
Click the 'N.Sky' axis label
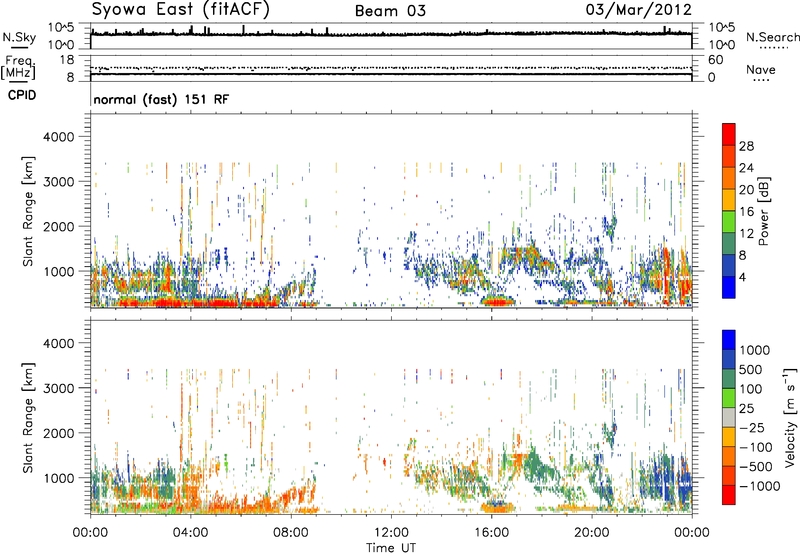tap(19, 37)
